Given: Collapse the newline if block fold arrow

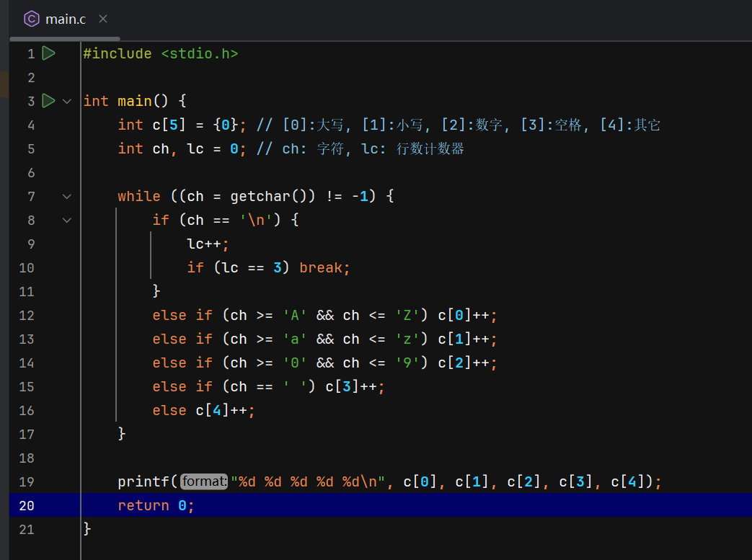Looking at the screenshot, I should pyautogui.click(x=66, y=220).
